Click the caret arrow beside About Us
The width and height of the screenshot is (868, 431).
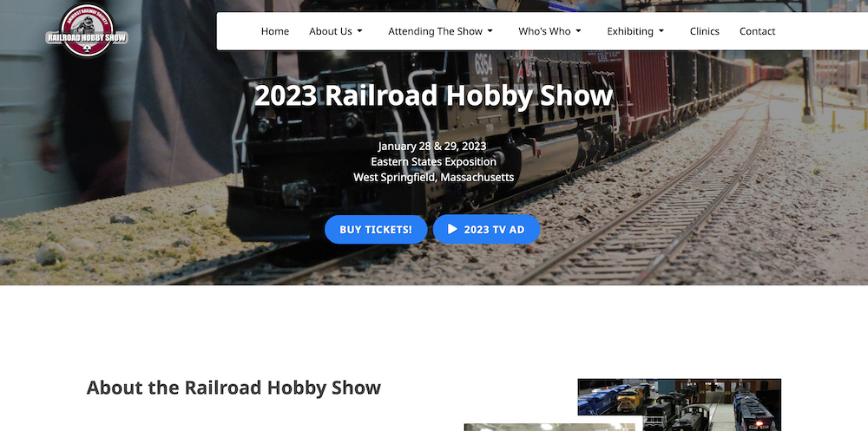pos(360,31)
